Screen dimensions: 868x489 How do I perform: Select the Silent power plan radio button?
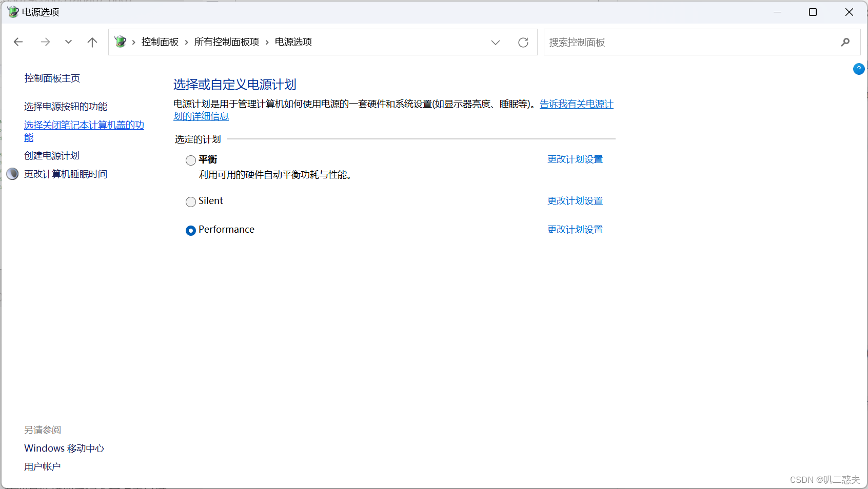(x=191, y=202)
